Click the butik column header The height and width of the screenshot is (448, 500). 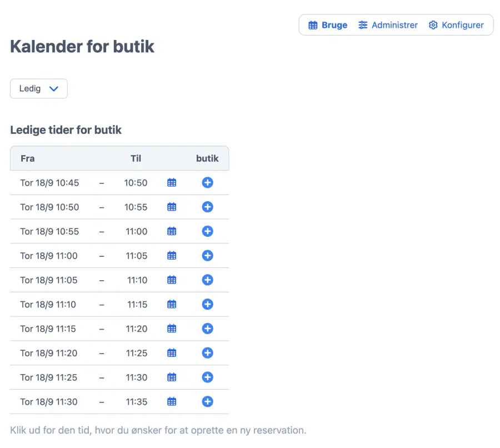coord(207,158)
